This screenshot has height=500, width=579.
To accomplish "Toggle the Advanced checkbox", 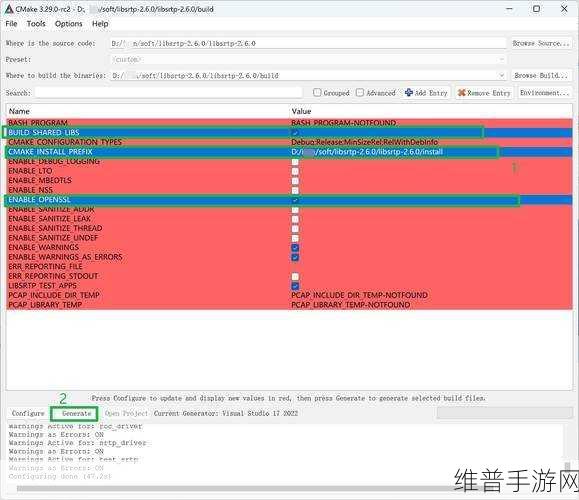I will (x=360, y=92).
